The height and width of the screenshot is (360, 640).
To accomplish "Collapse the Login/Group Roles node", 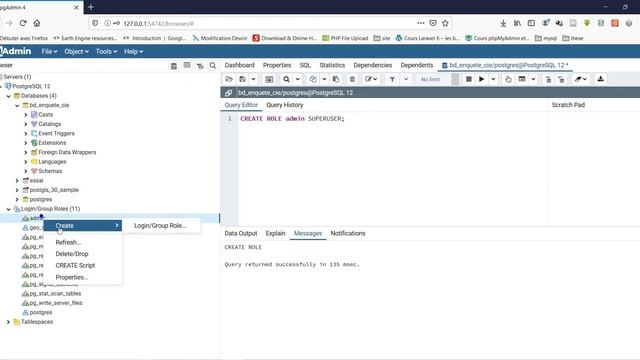I will point(9,209).
